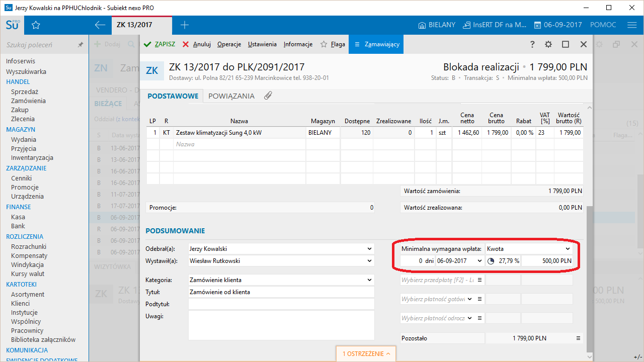644x362 pixels.
Task: Open document settings gear icon
Action: pyautogui.click(x=548, y=44)
